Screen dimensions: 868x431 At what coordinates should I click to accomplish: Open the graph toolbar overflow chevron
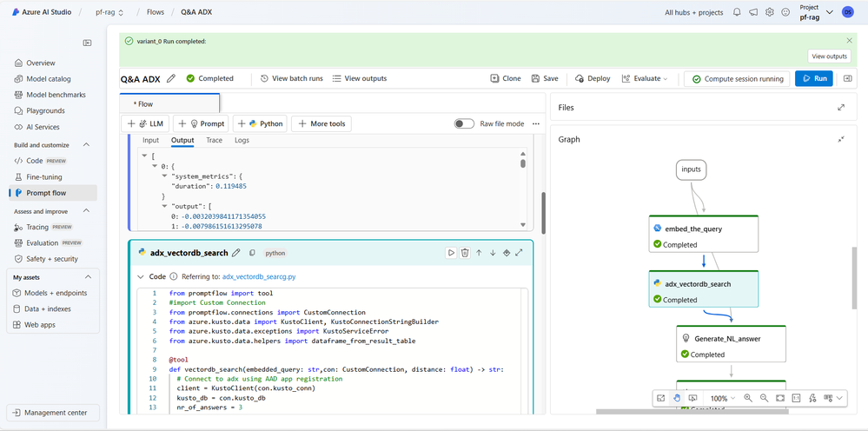[x=840, y=398]
